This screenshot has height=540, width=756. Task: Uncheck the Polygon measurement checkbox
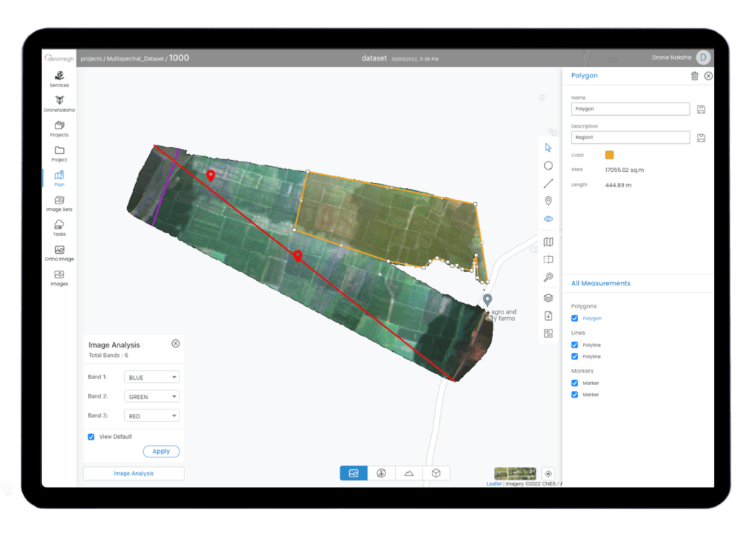pos(575,319)
